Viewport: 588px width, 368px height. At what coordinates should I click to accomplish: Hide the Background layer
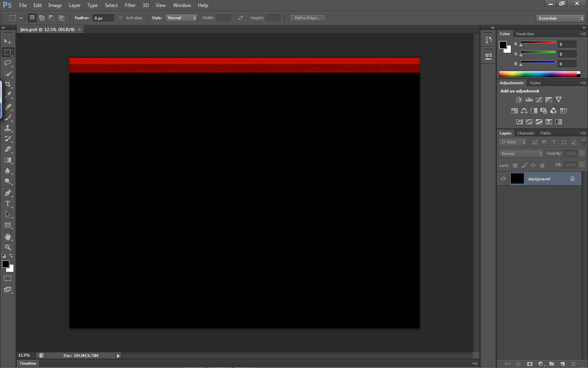(x=503, y=178)
